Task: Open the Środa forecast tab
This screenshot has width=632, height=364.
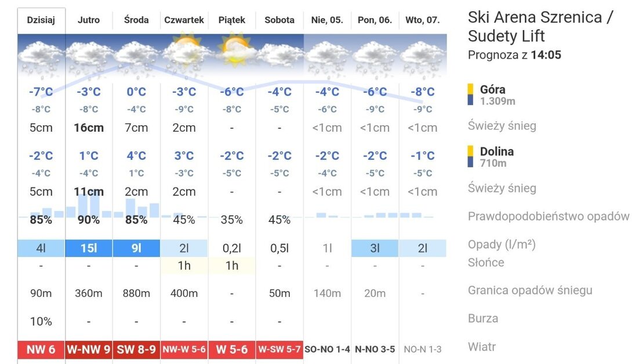Action: tap(136, 20)
